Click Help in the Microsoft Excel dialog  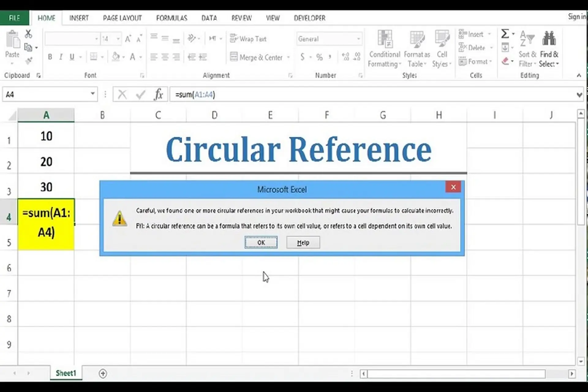click(303, 242)
